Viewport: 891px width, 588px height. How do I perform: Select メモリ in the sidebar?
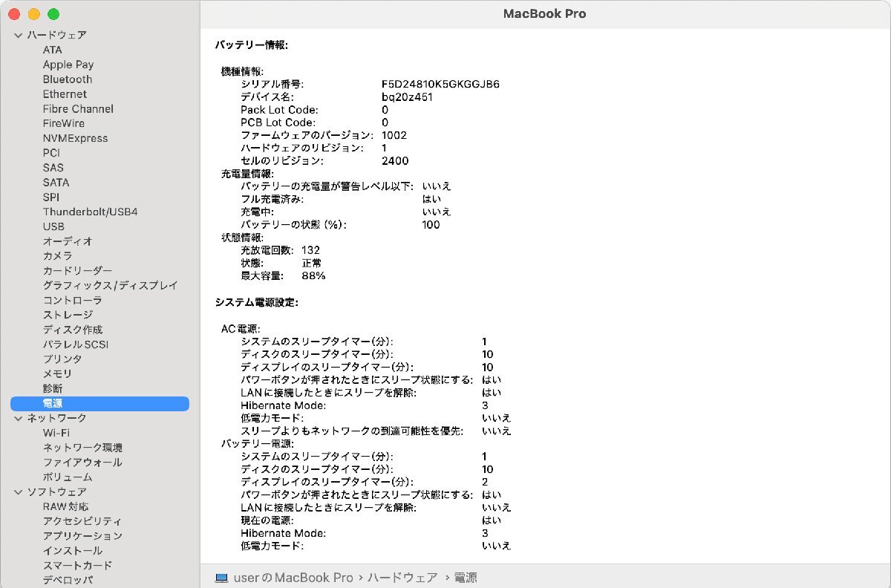point(57,373)
